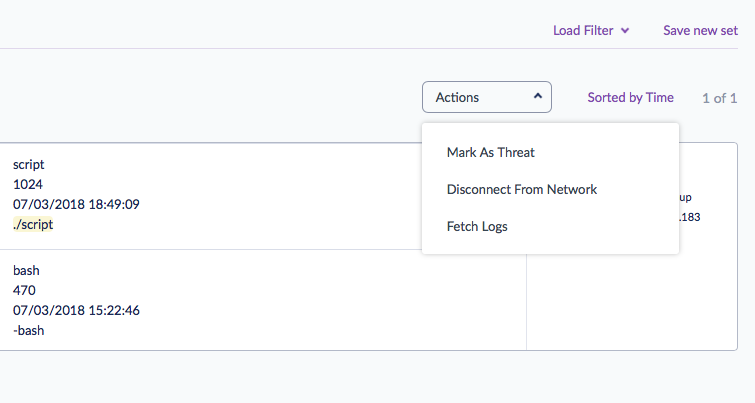Click the -bash command line text
The height and width of the screenshot is (403, 755).
(x=29, y=330)
